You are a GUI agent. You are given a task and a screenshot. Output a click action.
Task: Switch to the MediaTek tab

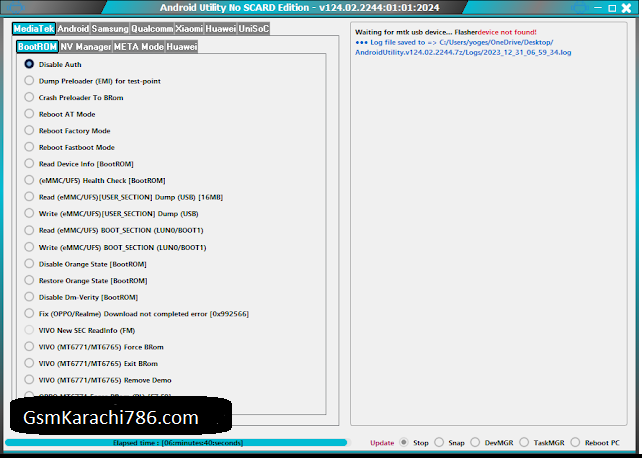tap(34, 29)
